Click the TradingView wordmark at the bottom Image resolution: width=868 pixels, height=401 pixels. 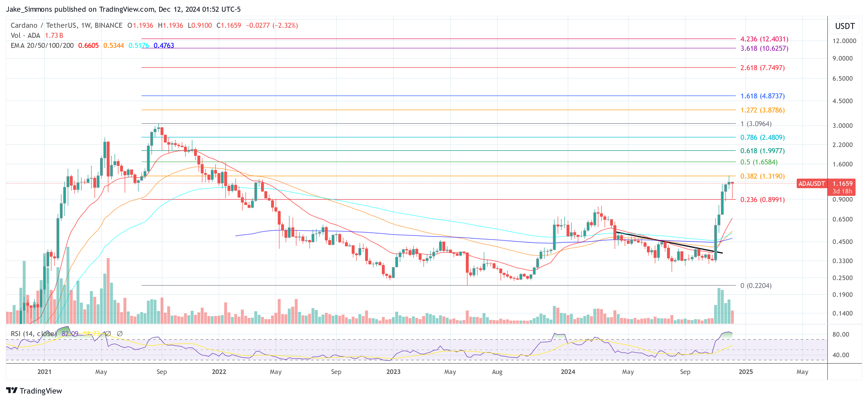tap(41, 391)
